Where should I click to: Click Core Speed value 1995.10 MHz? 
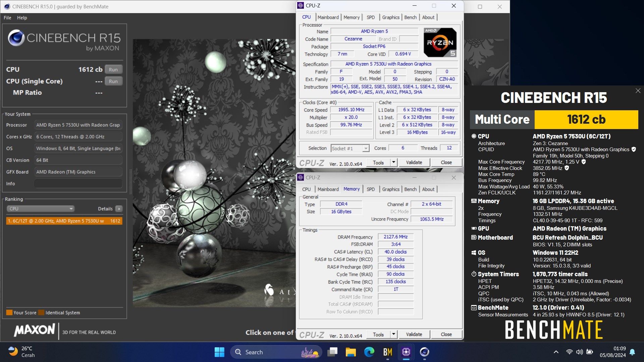point(351,110)
